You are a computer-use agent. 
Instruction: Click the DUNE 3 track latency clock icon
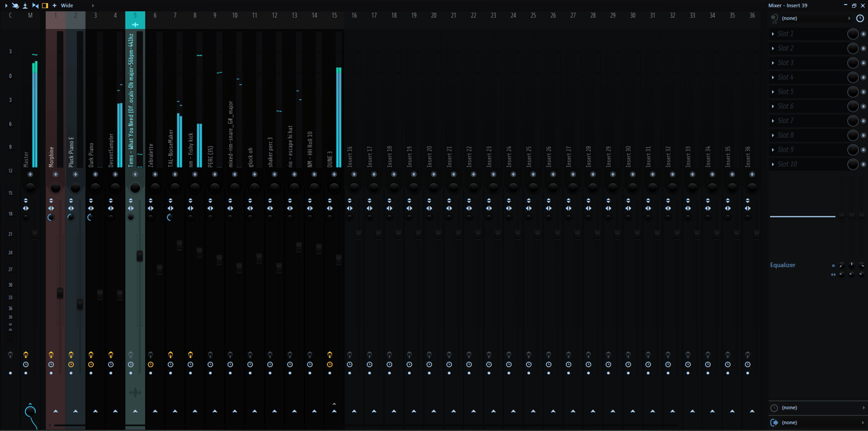[330, 364]
